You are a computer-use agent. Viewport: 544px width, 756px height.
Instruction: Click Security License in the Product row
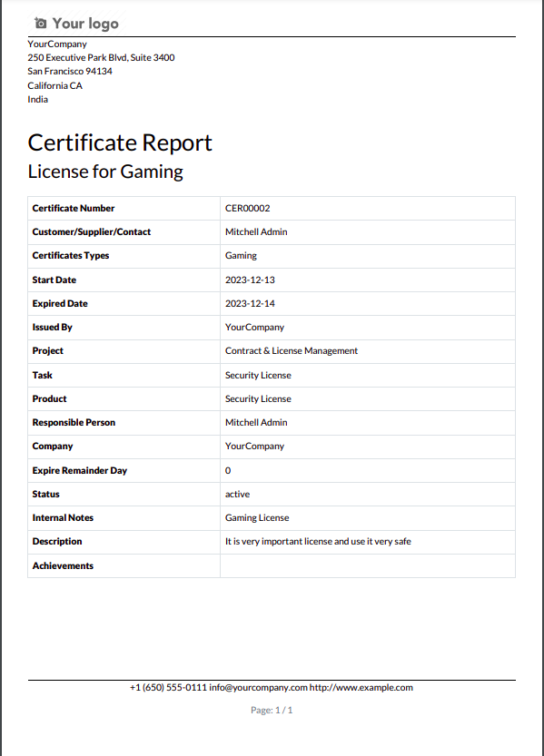pos(258,398)
